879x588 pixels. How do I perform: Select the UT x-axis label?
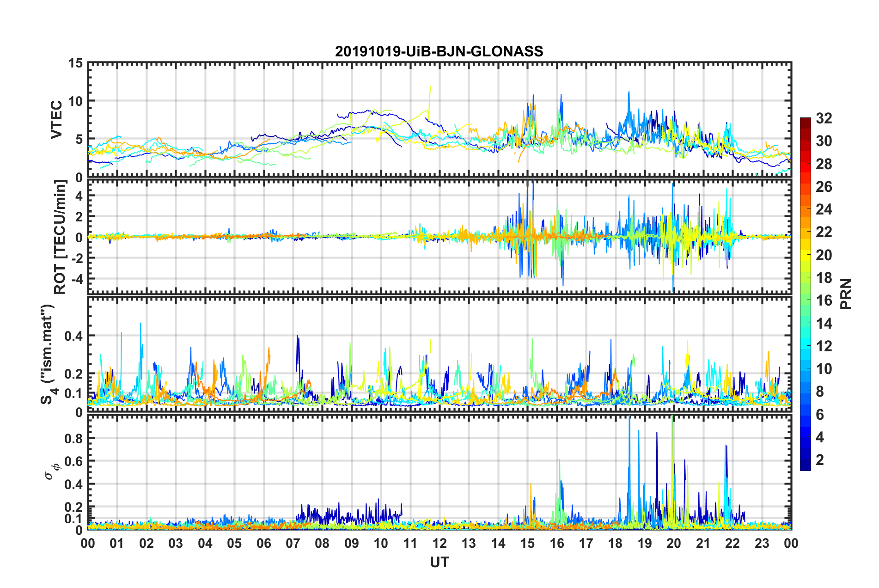pos(439,562)
